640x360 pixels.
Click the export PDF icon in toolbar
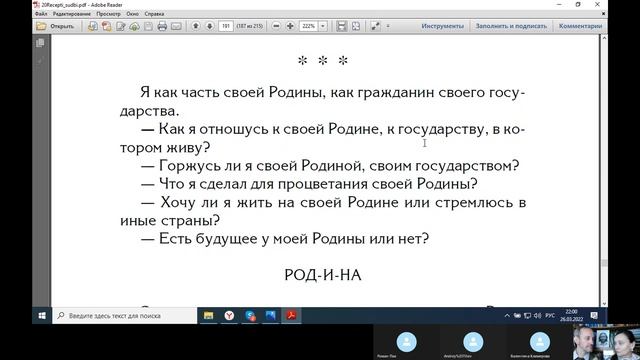coord(107,26)
